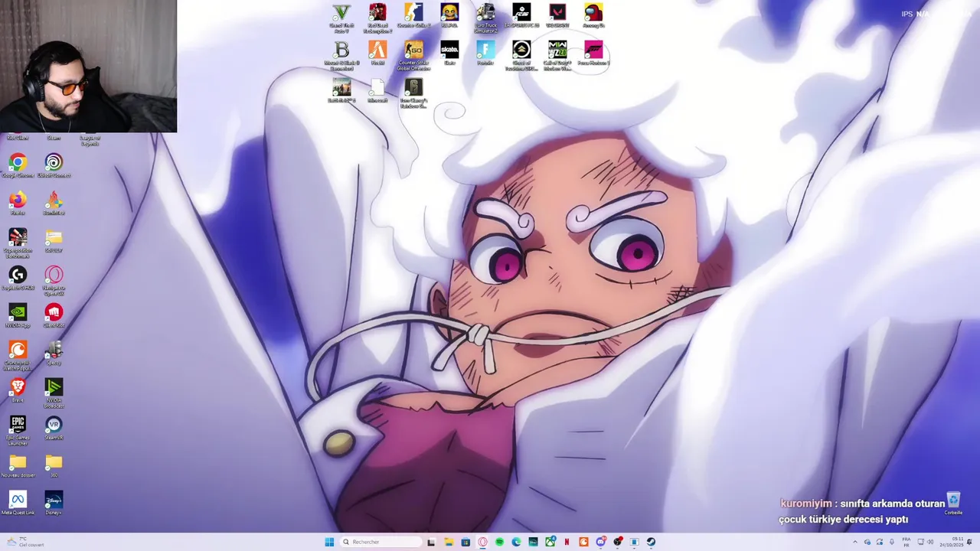Open the Microsoft Edge taskbar icon
The height and width of the screenshot is (551, 980).
(516, 542)
